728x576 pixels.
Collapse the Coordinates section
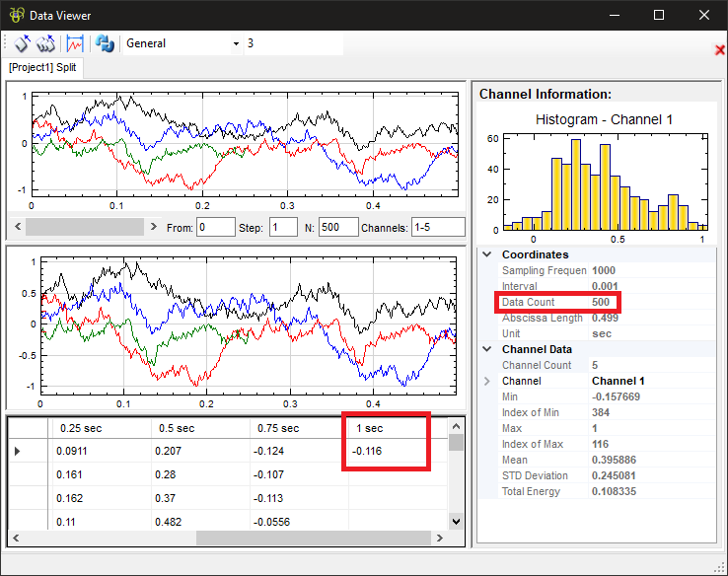[x=486, y=254]
